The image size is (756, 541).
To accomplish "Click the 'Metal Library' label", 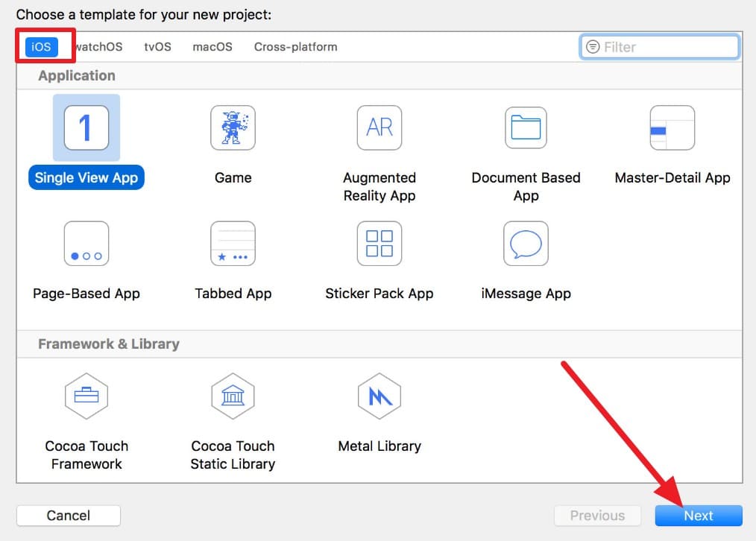I will coord(379,446).
